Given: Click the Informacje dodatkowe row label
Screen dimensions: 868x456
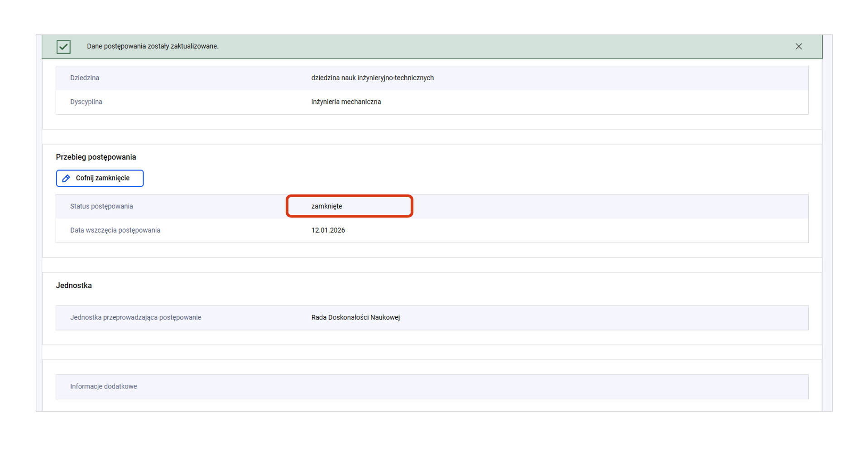Looking at the screenshot, I should [x=103, y=387].
